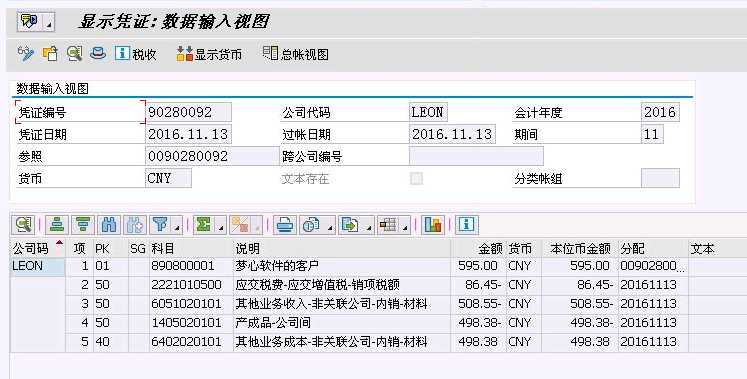Open the document header hat icon
747x379 pixels.
98,53
